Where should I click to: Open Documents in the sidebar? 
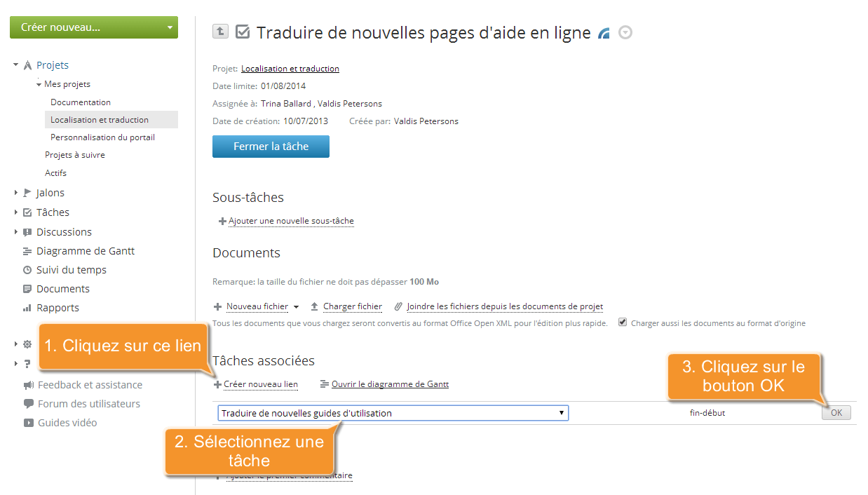pyautogui.click(x=63, y=289)
